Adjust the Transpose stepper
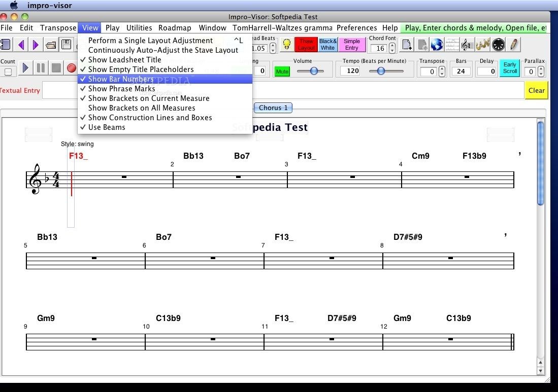558x392 pixels. [442, 72]
